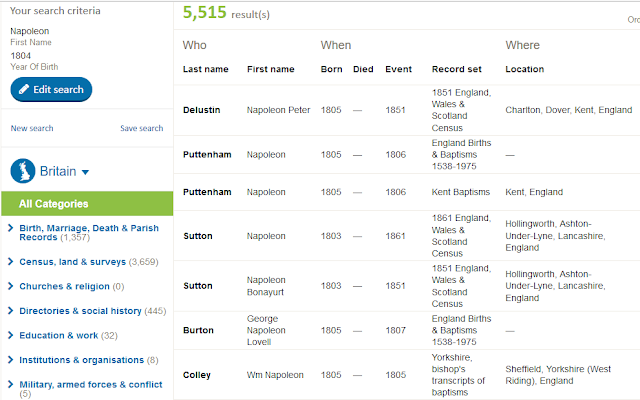
Task: Expand Military, armed forces & conflict chevron
Action: 11,384
